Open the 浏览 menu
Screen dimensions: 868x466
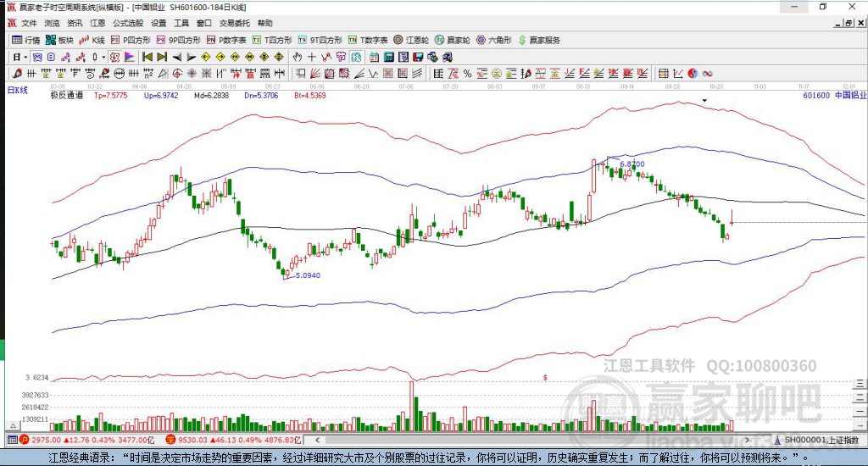(x=52, y=23)
